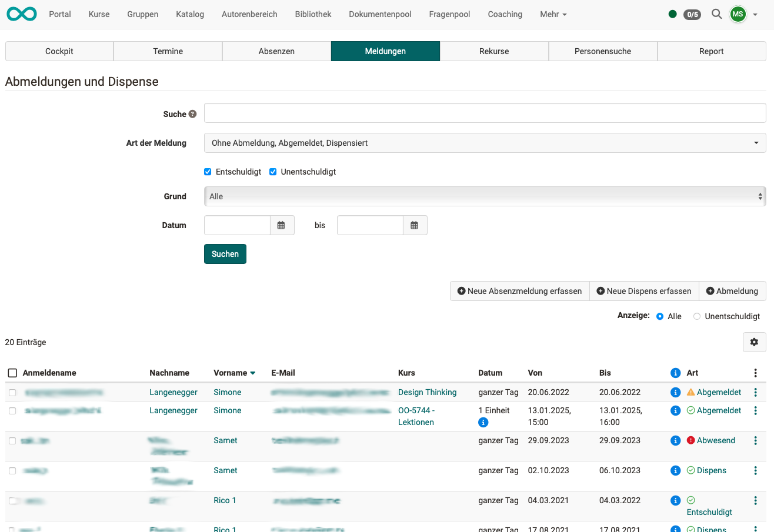774x532 pixels.
Task: Expand the Mehr navigation menu
Action: (x=553, y=14)
